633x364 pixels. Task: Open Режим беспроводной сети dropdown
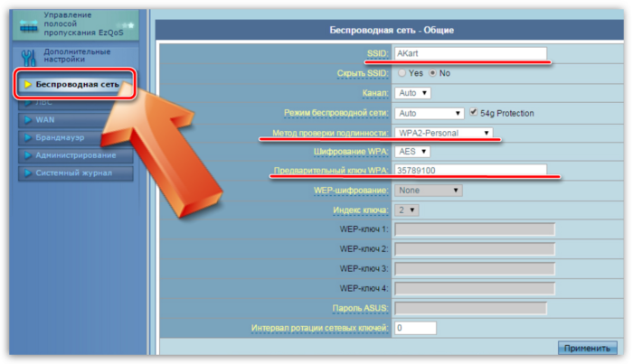(430, 113)
